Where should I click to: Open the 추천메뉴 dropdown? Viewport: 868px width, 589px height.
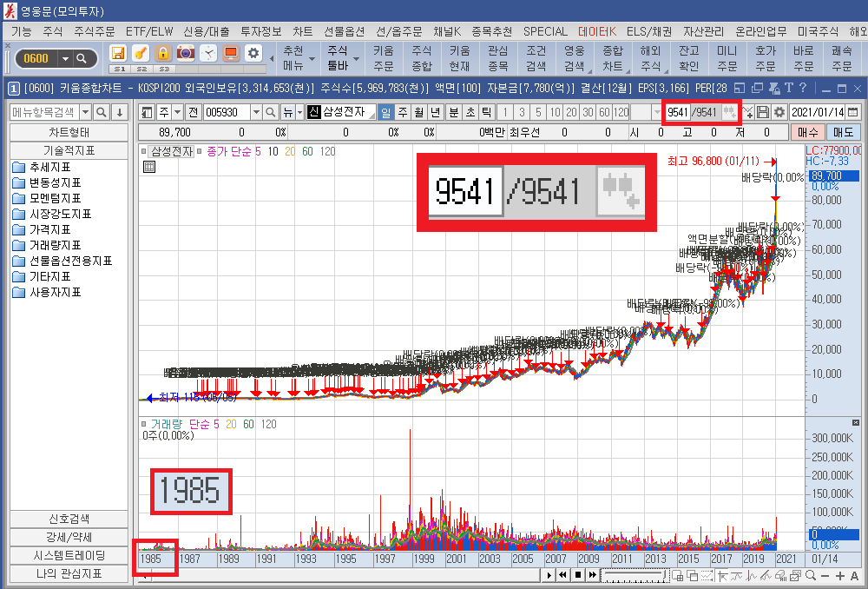(x=312, y=59)
